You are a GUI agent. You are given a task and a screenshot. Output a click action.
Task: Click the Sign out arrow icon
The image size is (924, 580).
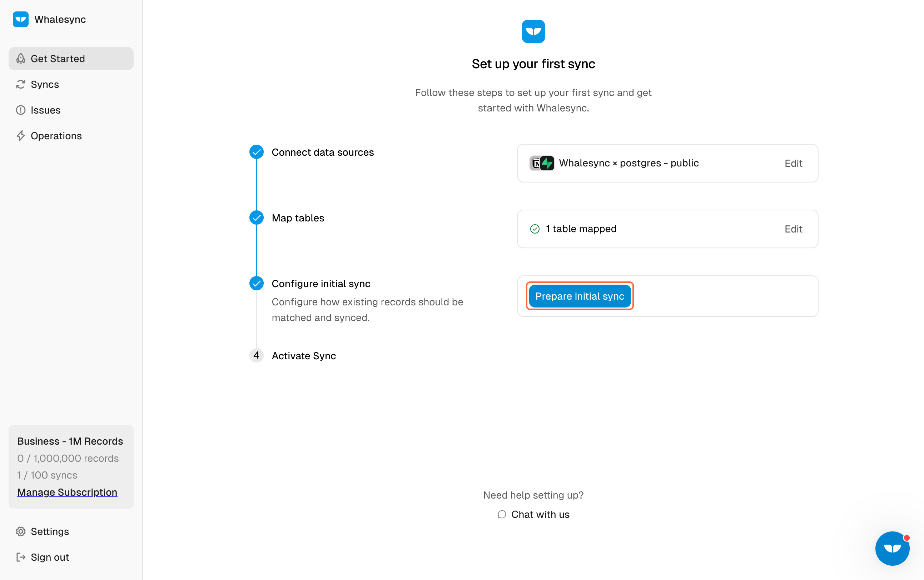click(x=21, y=557)
